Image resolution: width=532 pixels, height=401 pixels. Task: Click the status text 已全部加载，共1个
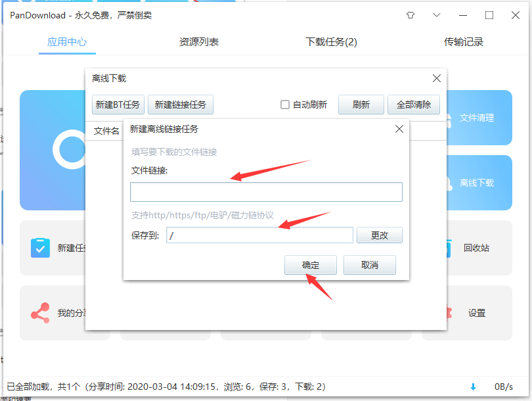(x=44, y=387)
